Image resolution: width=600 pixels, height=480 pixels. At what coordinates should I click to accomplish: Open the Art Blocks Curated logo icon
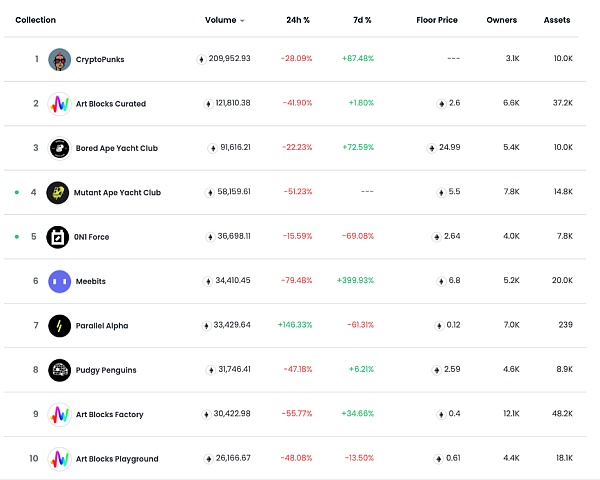coord(60,104)
